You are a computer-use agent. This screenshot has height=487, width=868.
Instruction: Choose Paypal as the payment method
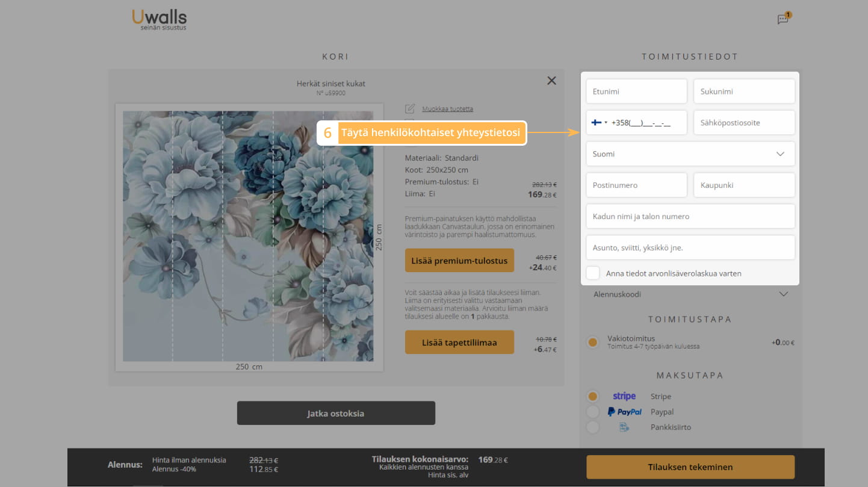point(593,412)
